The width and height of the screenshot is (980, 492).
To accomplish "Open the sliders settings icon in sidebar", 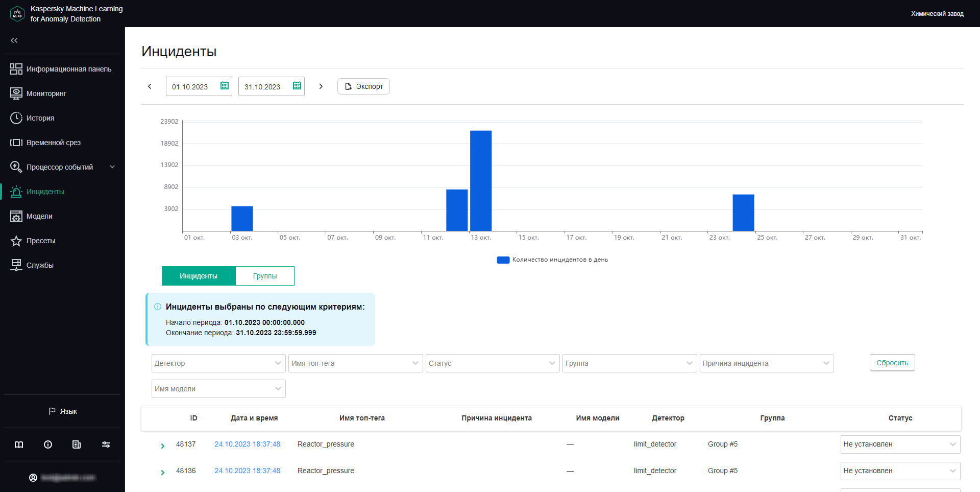I will click(106, 444).
